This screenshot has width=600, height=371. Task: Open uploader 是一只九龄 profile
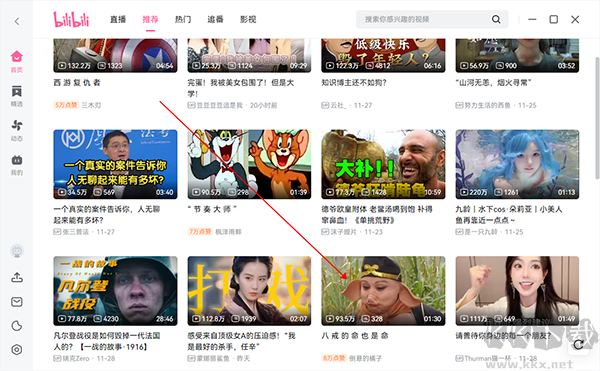481,232
